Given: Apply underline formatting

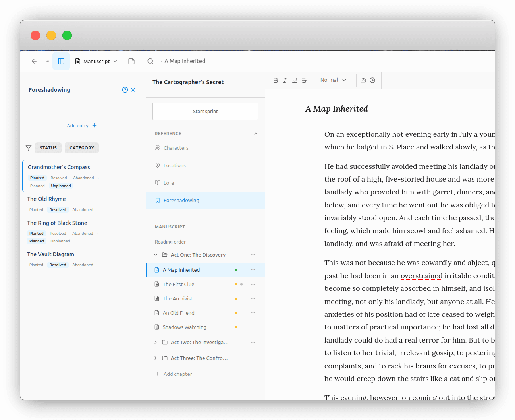Looking at the screenshot, I should pos(295,80).
